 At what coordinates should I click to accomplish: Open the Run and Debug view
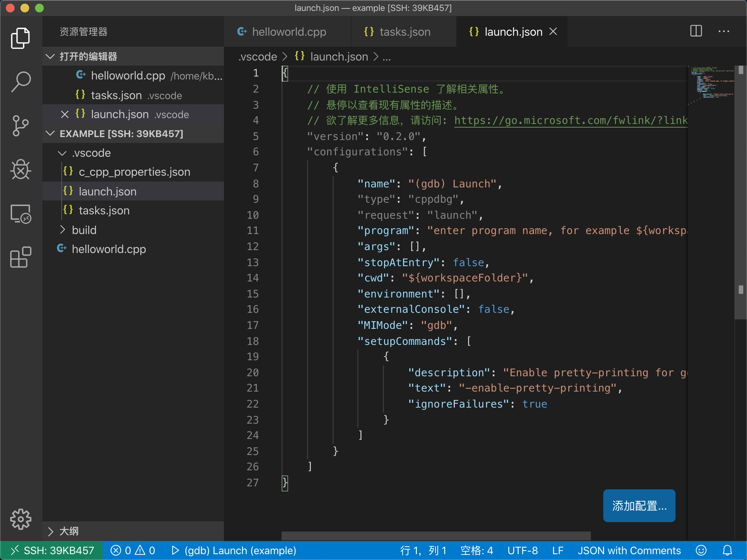pyautogui.click(x=21, y=170)
